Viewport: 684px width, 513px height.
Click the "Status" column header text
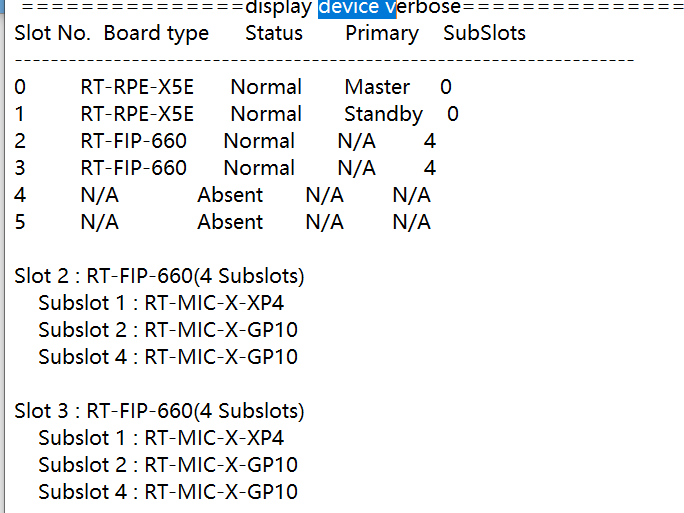[x=274, y=33]
